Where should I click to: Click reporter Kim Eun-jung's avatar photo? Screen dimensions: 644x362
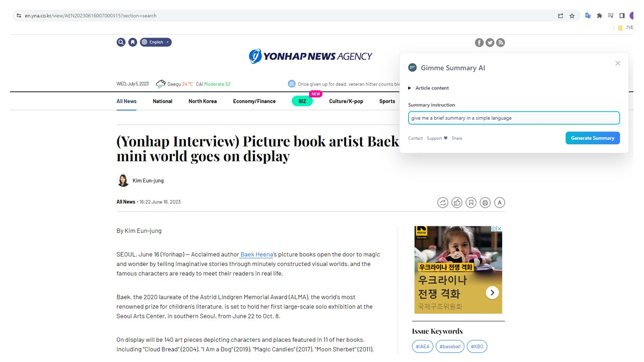(123, 180)
